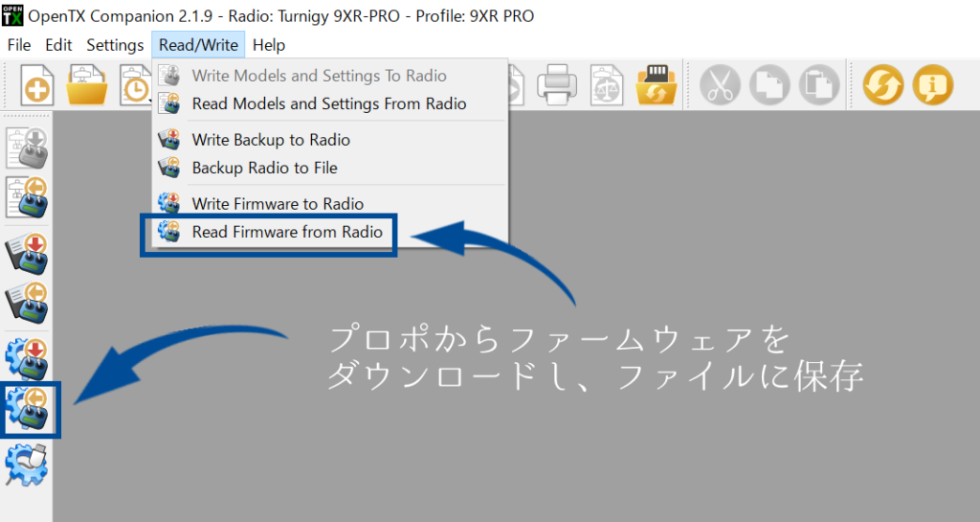Image resolution: width=980 pixels, height=522 pixels.
Task: Click the Cut scissors icon
Action: pyautogui.click(x=720, y=84)
